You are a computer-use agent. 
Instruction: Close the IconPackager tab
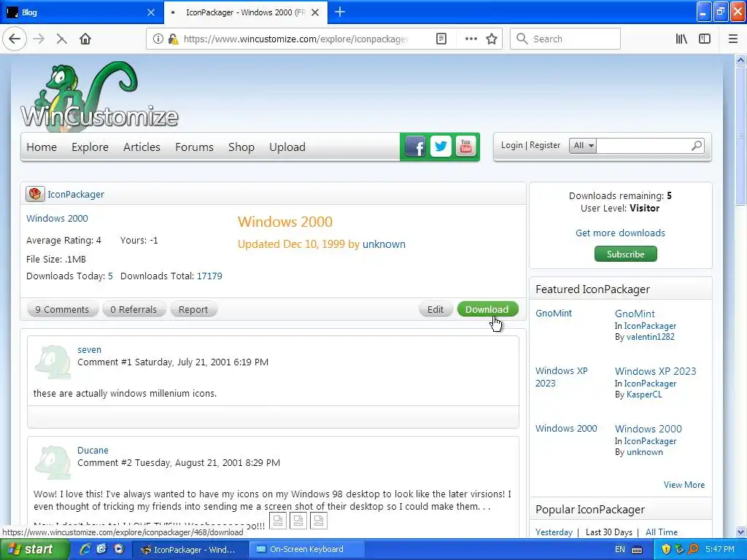pyautogui.click(x=315, y=12)
